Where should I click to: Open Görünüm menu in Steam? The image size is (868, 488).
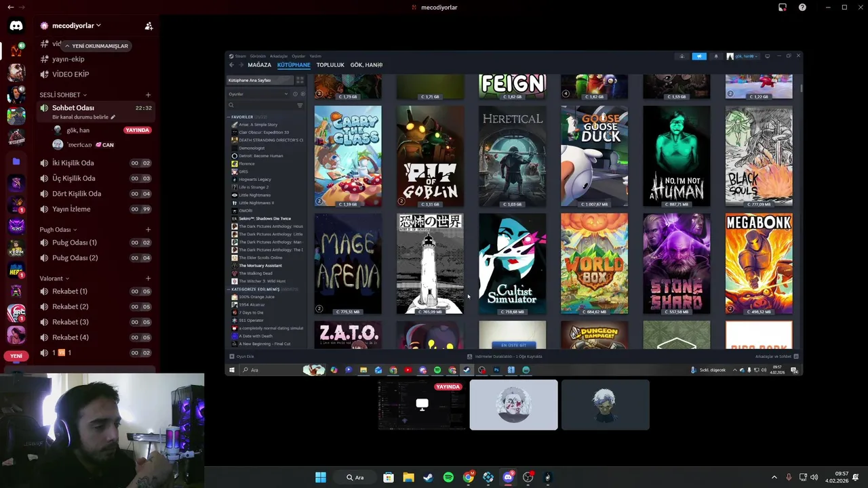pyautogui.click(x=258, y=56)
